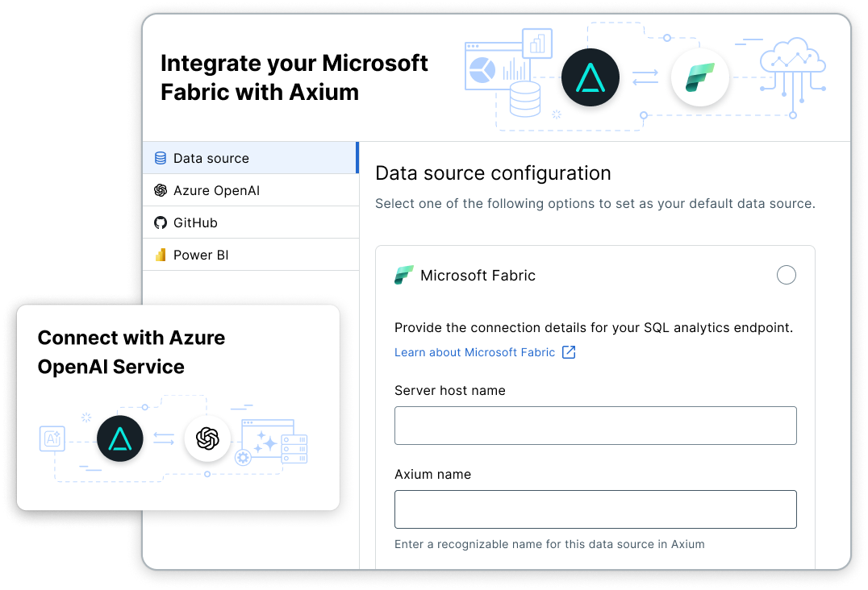
Task: Open the Data source tab label
Action: pos(211,158)
